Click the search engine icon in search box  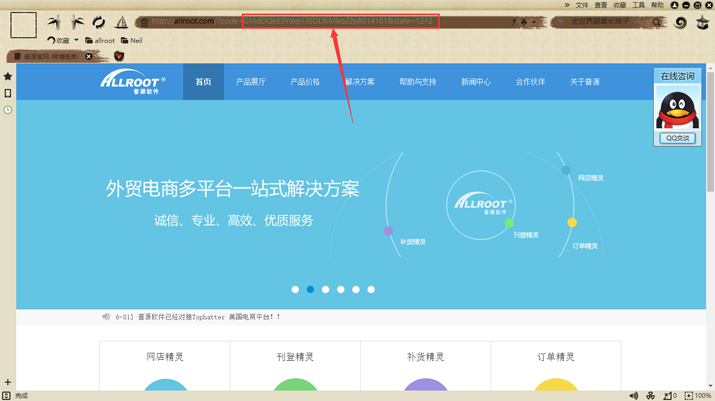pos(560,21)
